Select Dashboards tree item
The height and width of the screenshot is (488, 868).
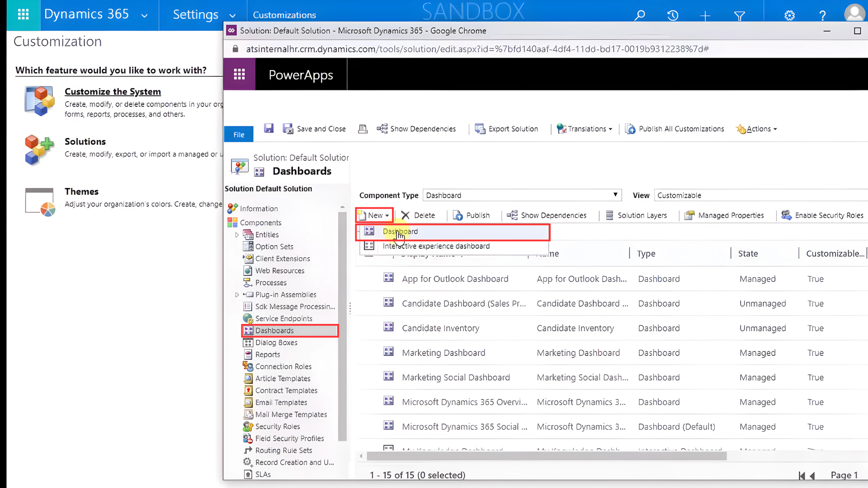pos(290,331)
